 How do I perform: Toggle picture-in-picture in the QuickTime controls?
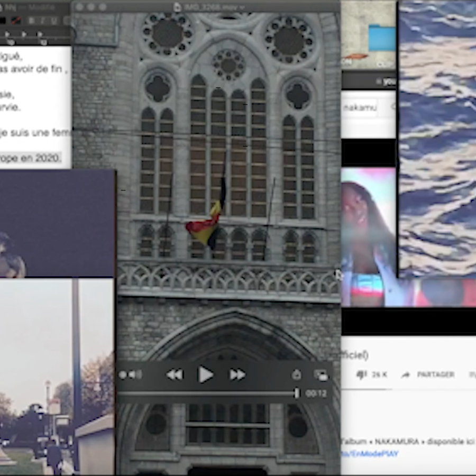click(x=321, y=375)
